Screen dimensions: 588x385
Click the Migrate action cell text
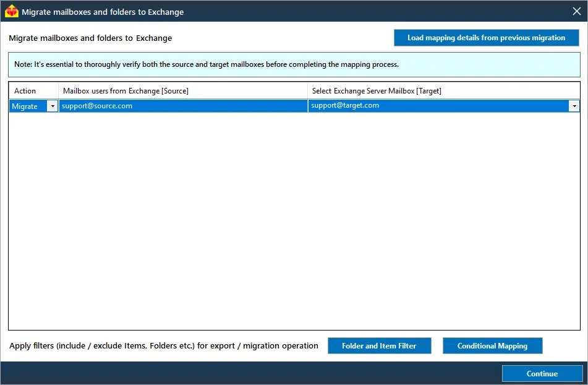tap(25, 106)
